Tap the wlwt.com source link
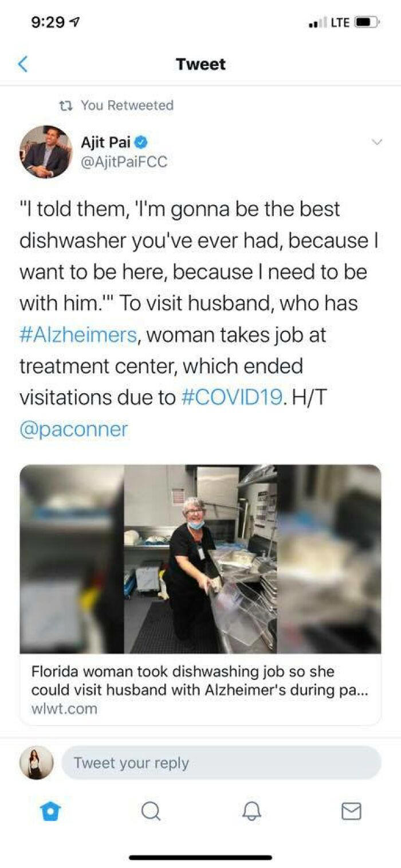The height and width of the screenshot is (868, 401). 64,709
